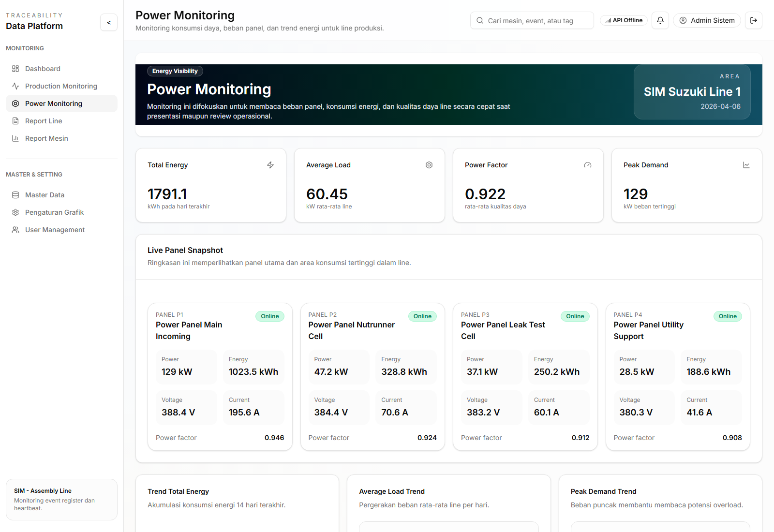The image size is (774, 532).
Task: Click the 0.922 power factor value
Action: coord(485,194)
